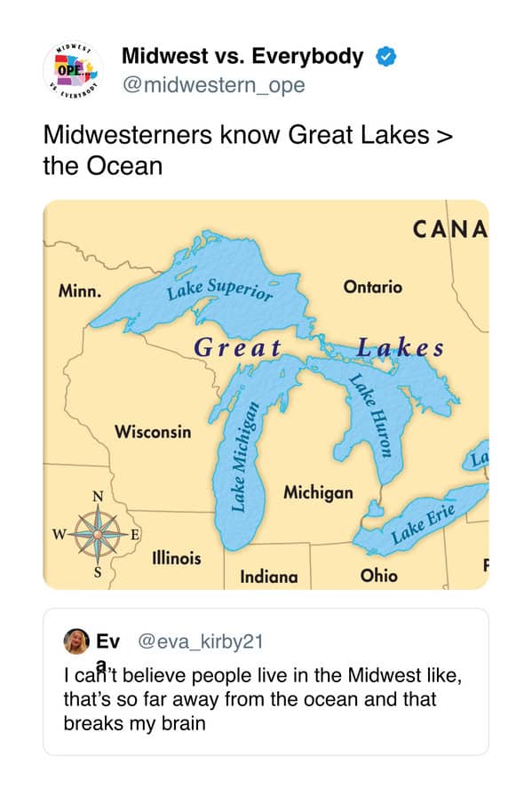Open the Midwest vs. Everybody profile picture
The height and width of the screenshot is (796, 532).
click(x=73, y=70)
